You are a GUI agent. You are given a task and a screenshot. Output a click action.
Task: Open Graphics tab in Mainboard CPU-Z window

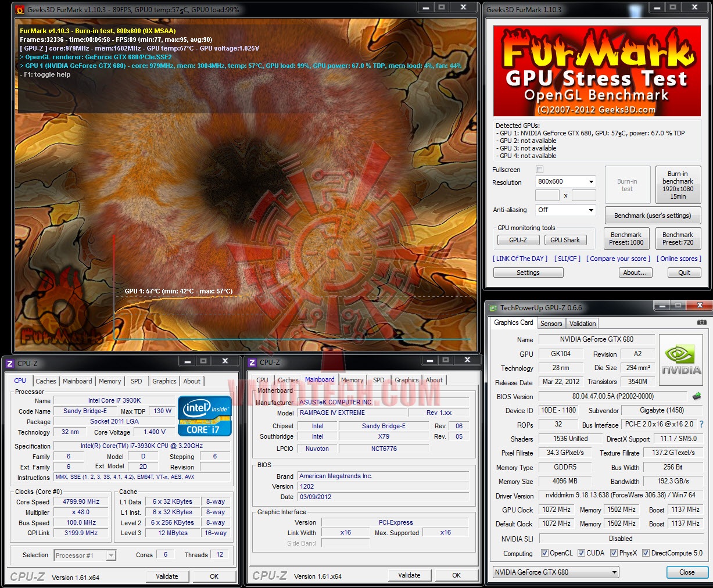[x=407, y=380]
